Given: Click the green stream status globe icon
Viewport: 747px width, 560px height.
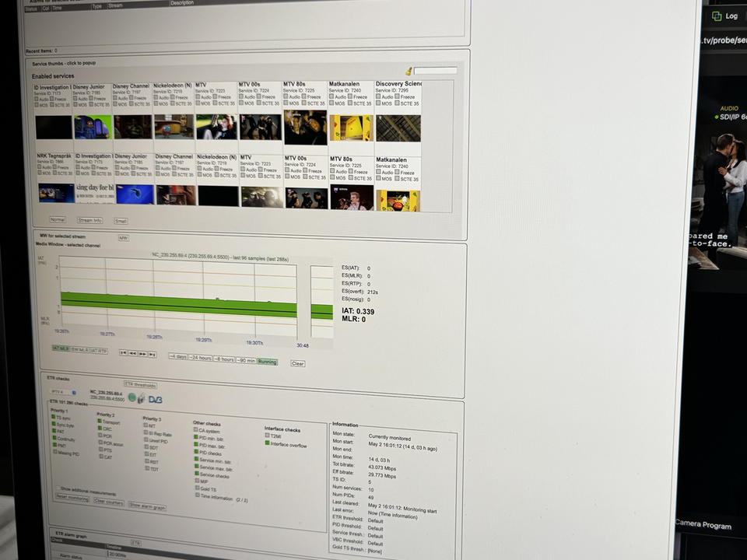Looking at the screenshot, I should [x=132, y=397].
